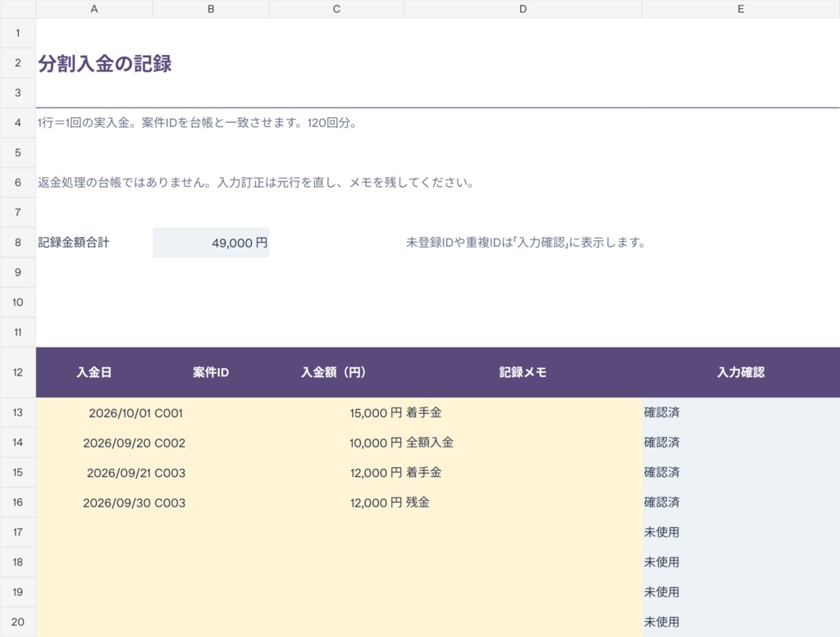Click the note starting 未登録IDや重複ID
Viewport: 840px width, 637px height.
point(526,243)
